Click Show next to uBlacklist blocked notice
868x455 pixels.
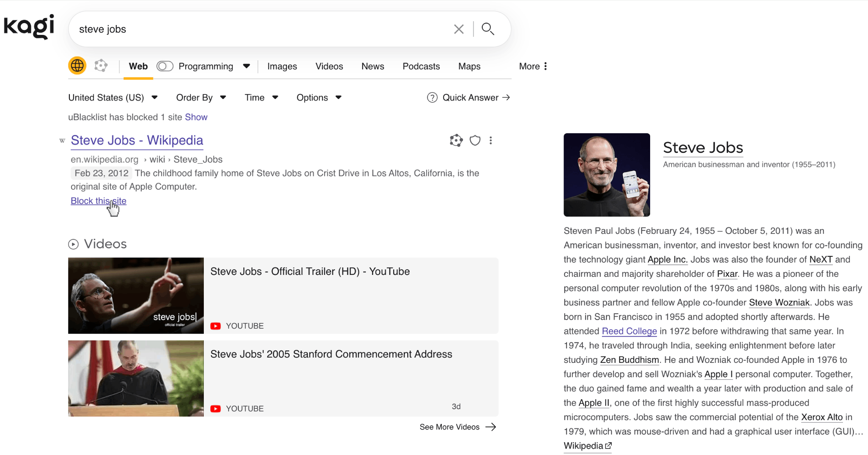[x=196, y=117]
